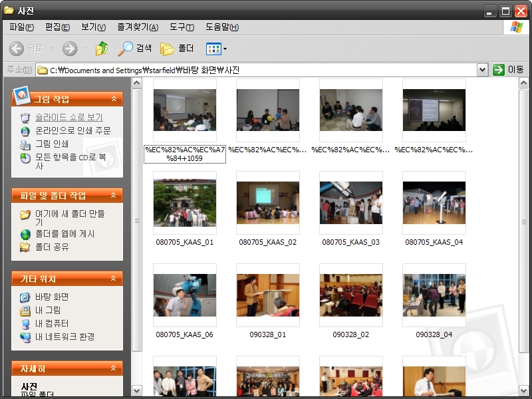532x399 pixels.
Task: Collapse the 기타 위치 panel
Action: click(114, 278)
